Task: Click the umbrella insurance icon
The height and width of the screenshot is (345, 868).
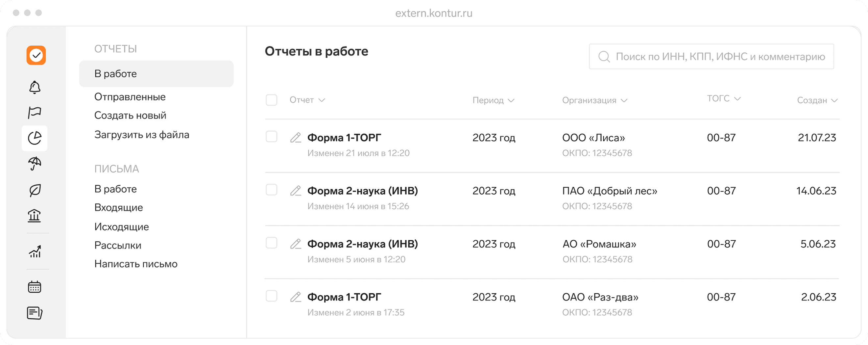Action: [35, 164]
